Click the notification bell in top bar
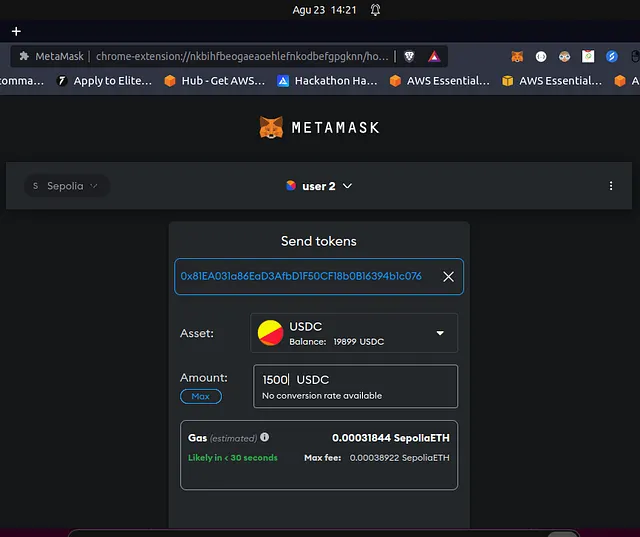640x537 pixels. (x=375, y=10)
